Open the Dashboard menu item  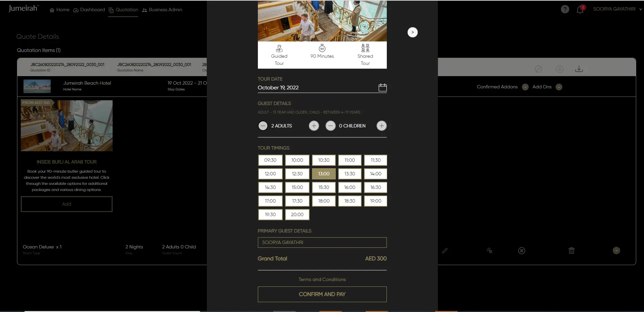[x=89, y=10]
